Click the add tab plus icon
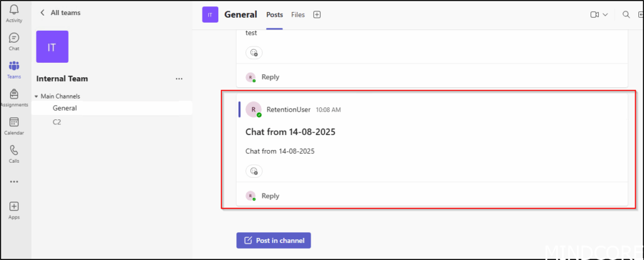 pos(317,14)
